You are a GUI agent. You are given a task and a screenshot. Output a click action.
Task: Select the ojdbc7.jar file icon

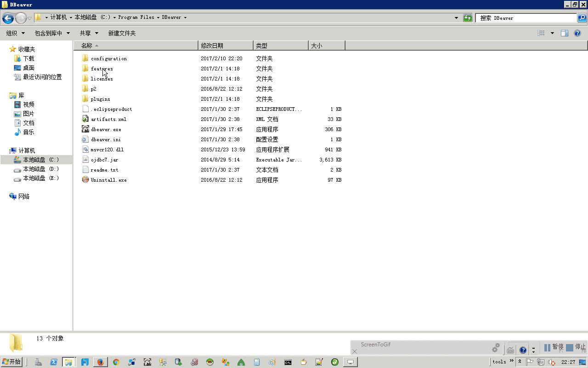[x=85, y=160]
